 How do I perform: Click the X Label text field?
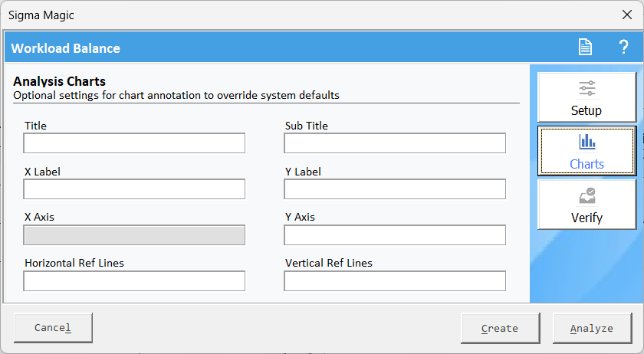134,189
